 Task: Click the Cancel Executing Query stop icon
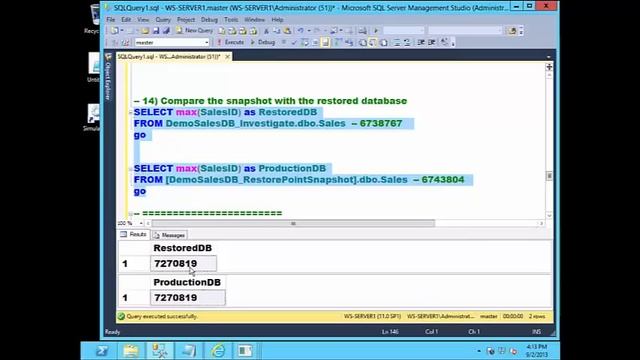coord(283,42)
